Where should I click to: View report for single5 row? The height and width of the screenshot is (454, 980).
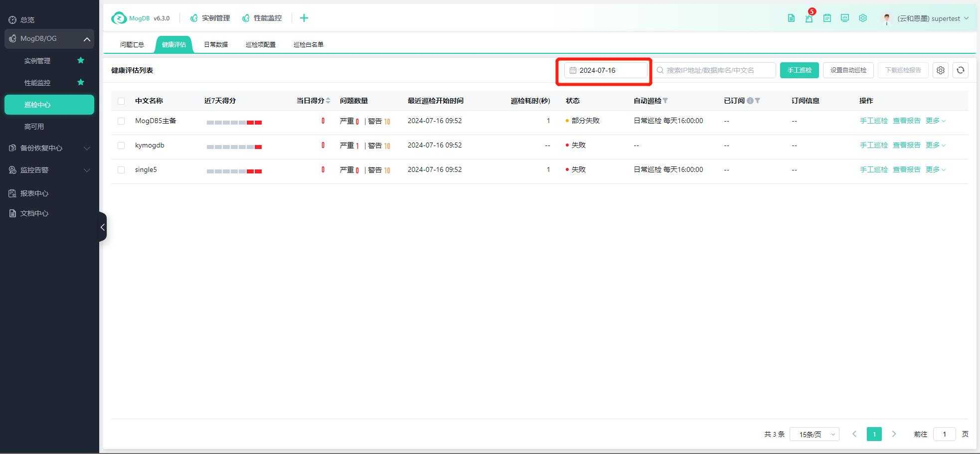click(x=907, y=169)
